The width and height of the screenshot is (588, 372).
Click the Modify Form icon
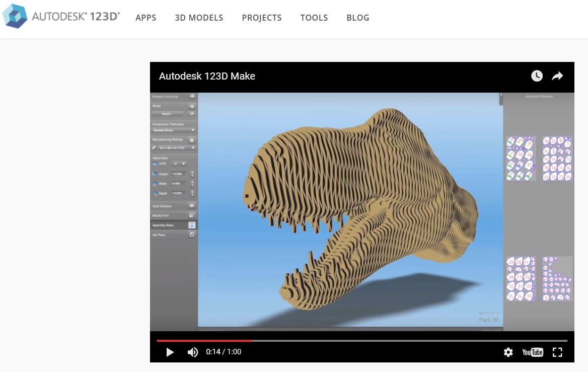[192, 215]
